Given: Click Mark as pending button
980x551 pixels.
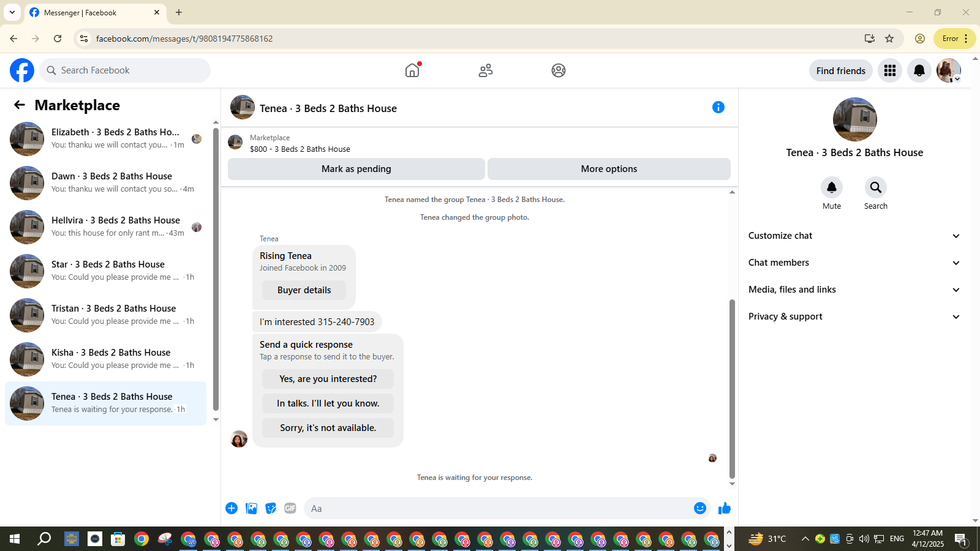Looking at the screenshot, I should tap(356, 169).
